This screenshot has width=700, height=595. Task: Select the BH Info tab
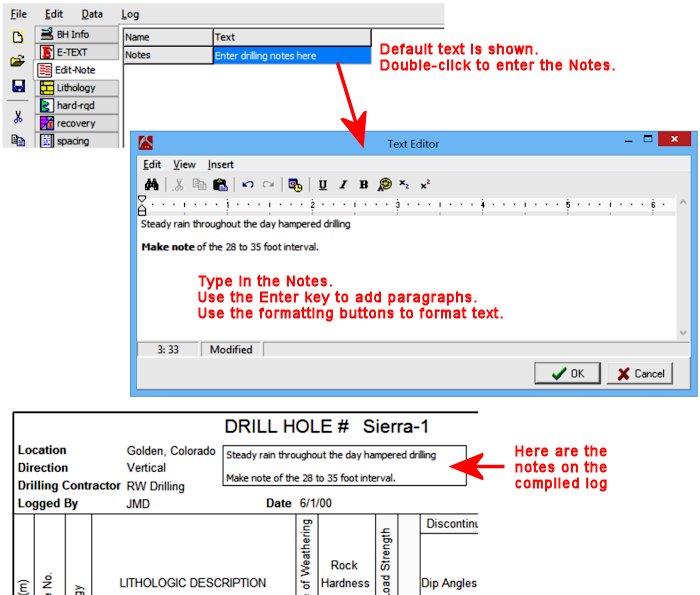pyautogui.click(x=73, y=34)
